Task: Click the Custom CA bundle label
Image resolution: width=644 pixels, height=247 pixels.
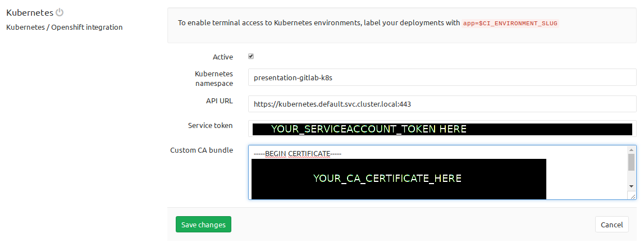Action: [x=202, y=150]
